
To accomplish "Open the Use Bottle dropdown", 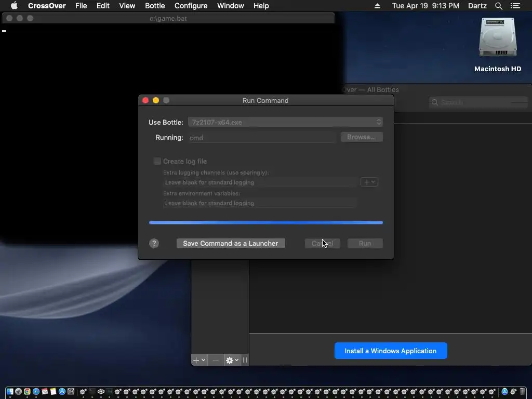I will [x=285, y=122].
